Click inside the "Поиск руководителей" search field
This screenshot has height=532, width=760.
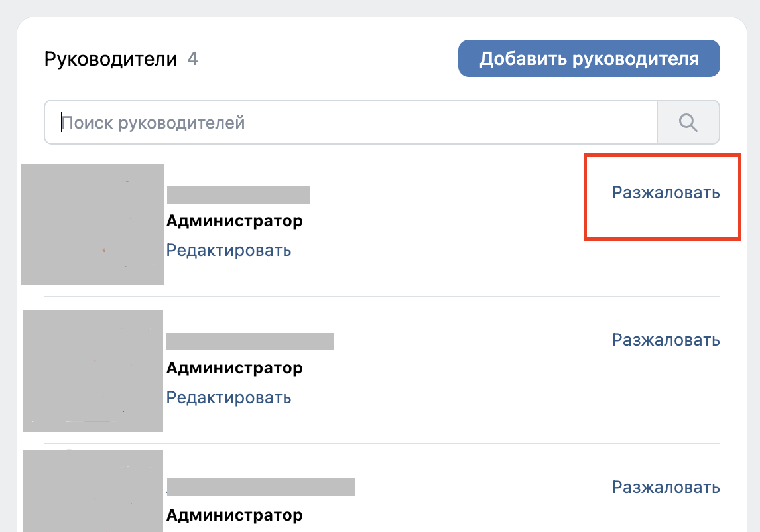click(265, 121)
